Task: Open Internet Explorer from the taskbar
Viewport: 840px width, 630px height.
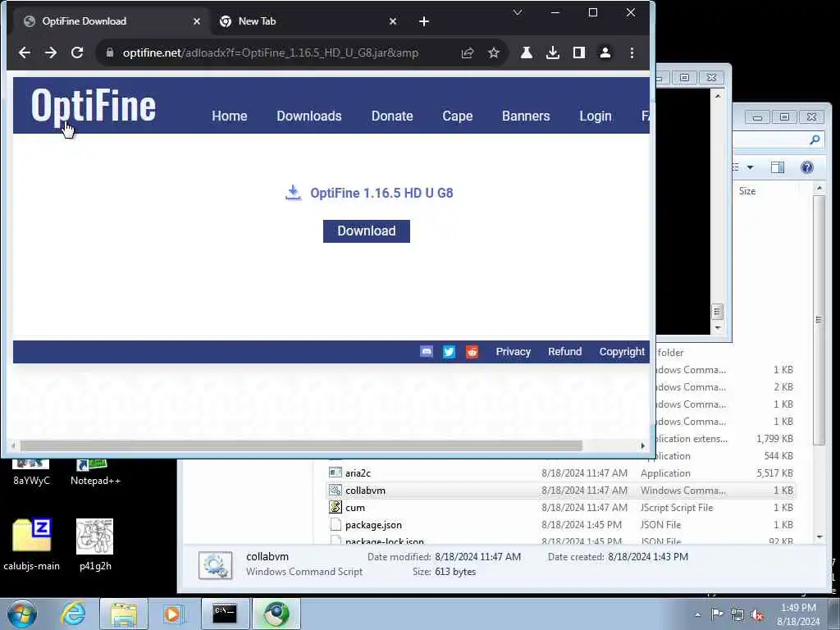Action: pos(73,614)
